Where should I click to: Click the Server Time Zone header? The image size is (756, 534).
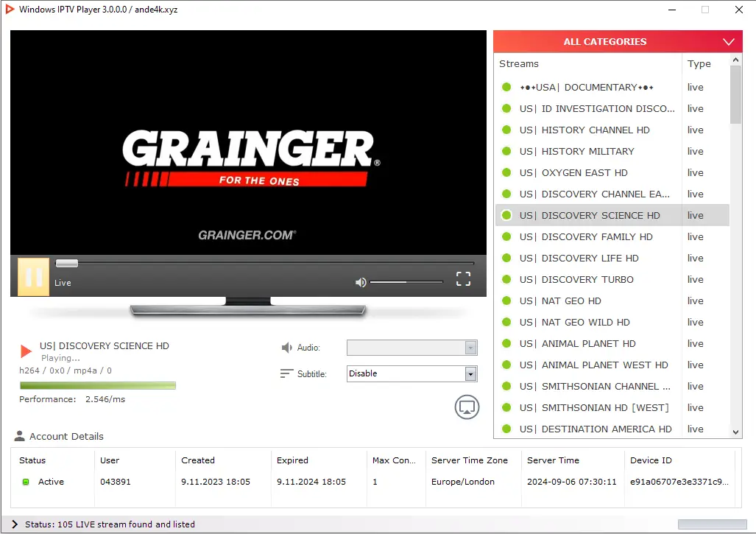point(469,460)
